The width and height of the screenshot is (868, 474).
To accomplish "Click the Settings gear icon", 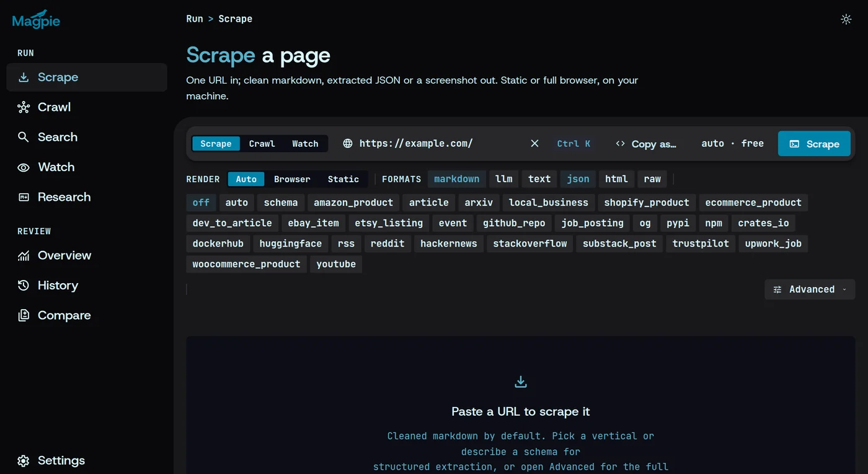I will tap(24, 461).
